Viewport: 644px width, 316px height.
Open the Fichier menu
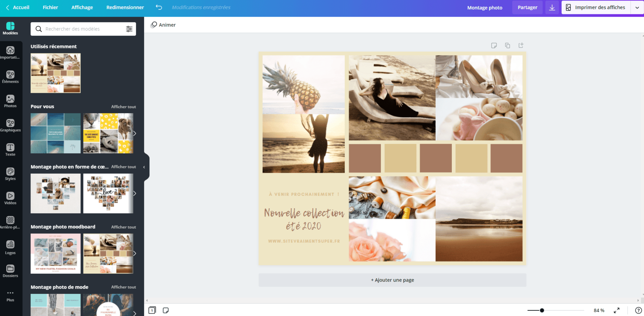(50, 7)
